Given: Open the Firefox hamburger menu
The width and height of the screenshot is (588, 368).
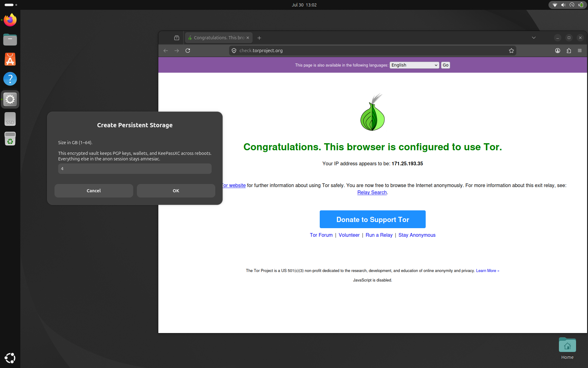Looking at the screenshot, I should [580, 51].
